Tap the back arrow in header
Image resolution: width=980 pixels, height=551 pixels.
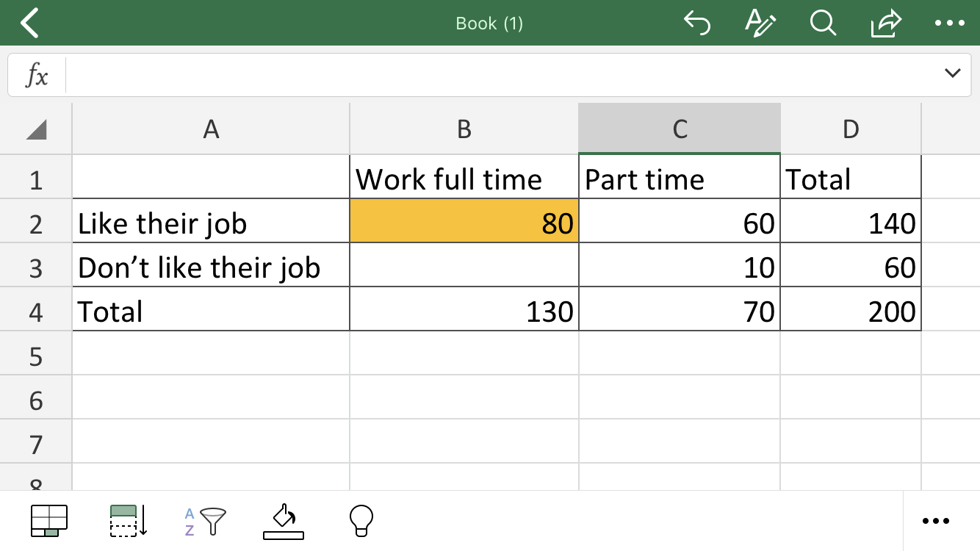point(29,24)
